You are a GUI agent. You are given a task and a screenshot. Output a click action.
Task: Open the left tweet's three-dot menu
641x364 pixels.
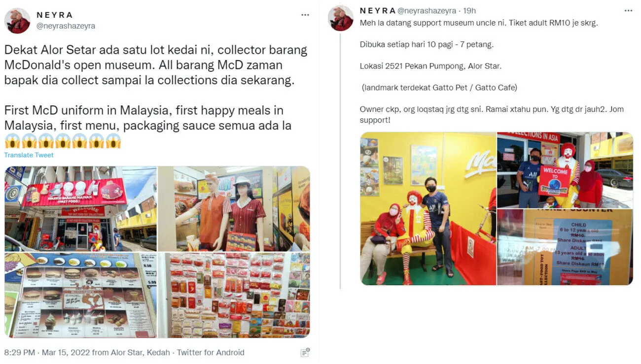tap(305, 15)
